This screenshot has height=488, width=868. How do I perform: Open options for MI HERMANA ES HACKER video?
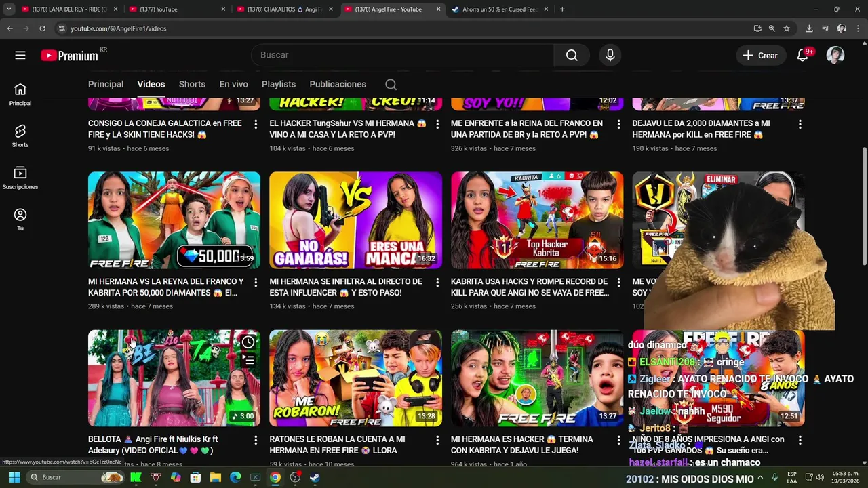(x=618, y=441)
